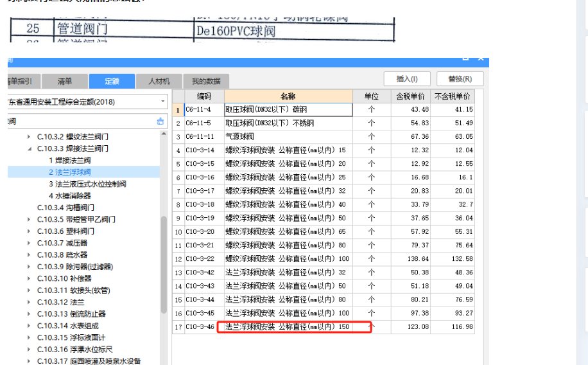Select C.10.3.15 浮标液面计 item
Viewport: 588px width, 365px height.
pos(71,337)
